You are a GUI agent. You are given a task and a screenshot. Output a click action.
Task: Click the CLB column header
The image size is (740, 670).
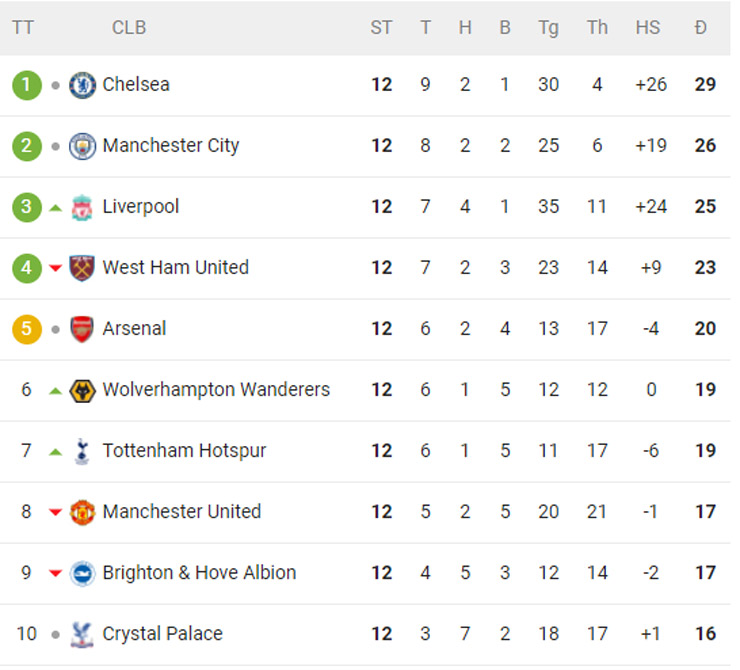(129, 28)
